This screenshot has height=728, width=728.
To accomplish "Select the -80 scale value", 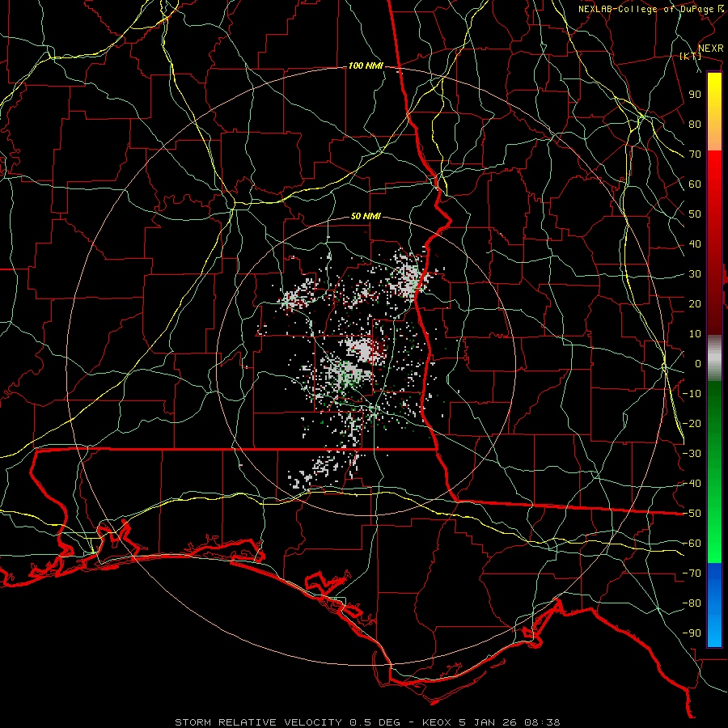I will click(x=692, y=603).
